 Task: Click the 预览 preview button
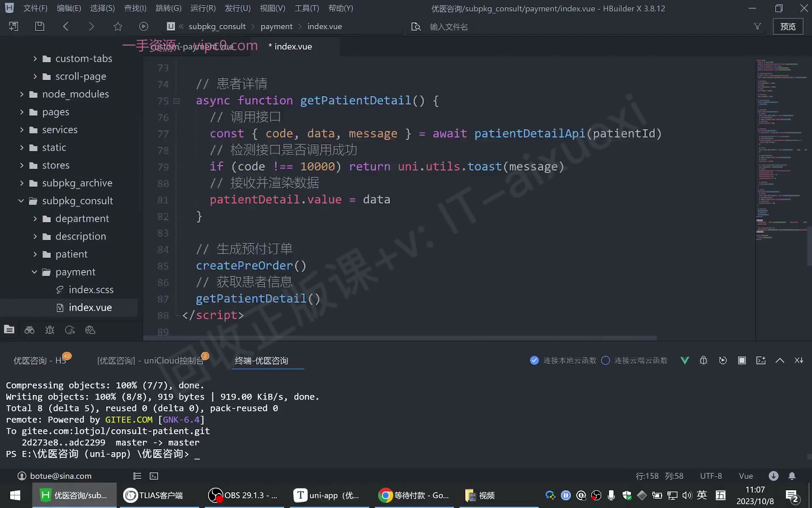(x=788, y=26)
